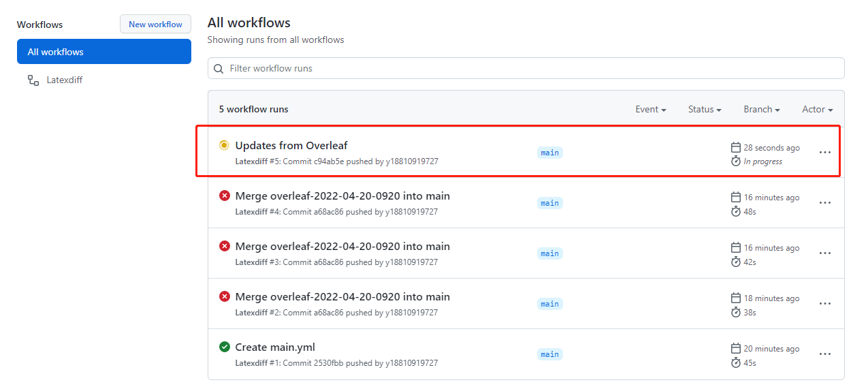
Task: Open the Branch filter dropdown
Action: pyautogui.click(x=762, y=109)
